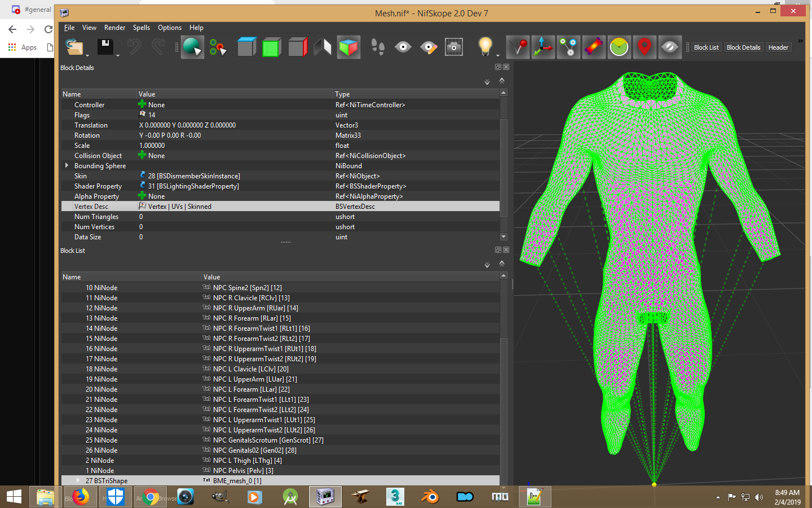Click the Redo arrow icon

158,47
